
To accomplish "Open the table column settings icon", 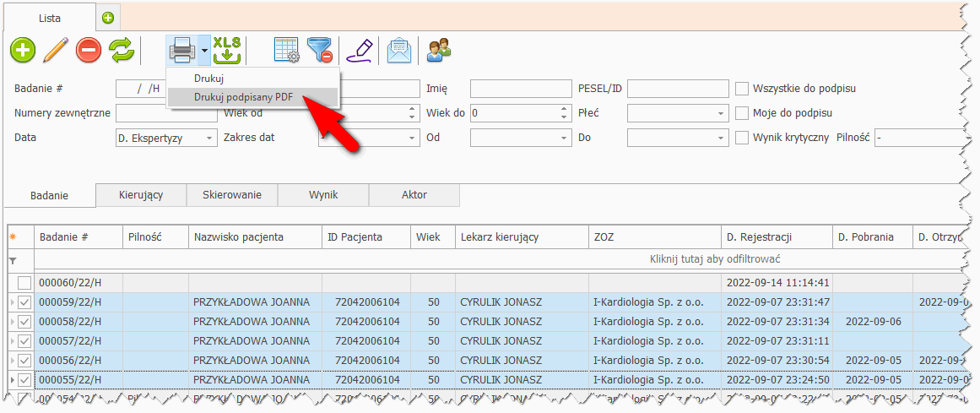I will click(287, 51).
